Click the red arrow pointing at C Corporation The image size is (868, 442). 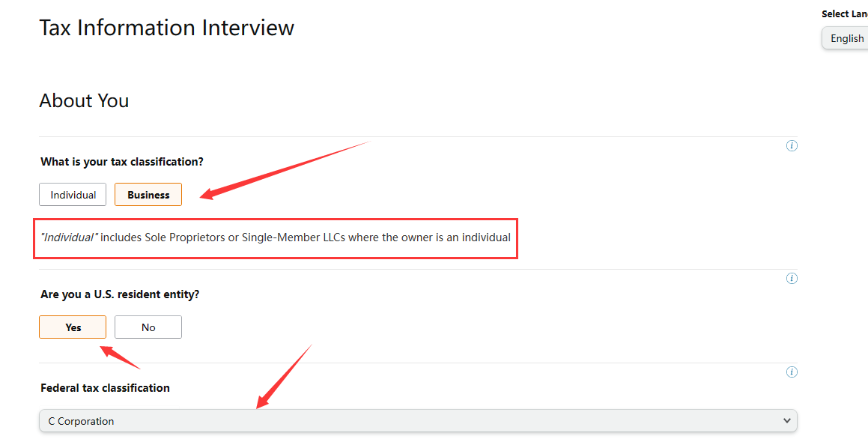[x=284, y=377]
